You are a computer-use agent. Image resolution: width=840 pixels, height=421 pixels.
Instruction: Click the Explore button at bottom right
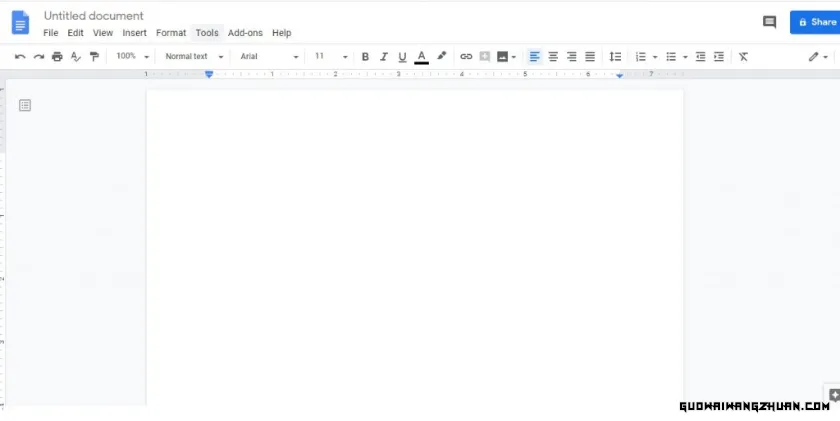pos(833,395)
